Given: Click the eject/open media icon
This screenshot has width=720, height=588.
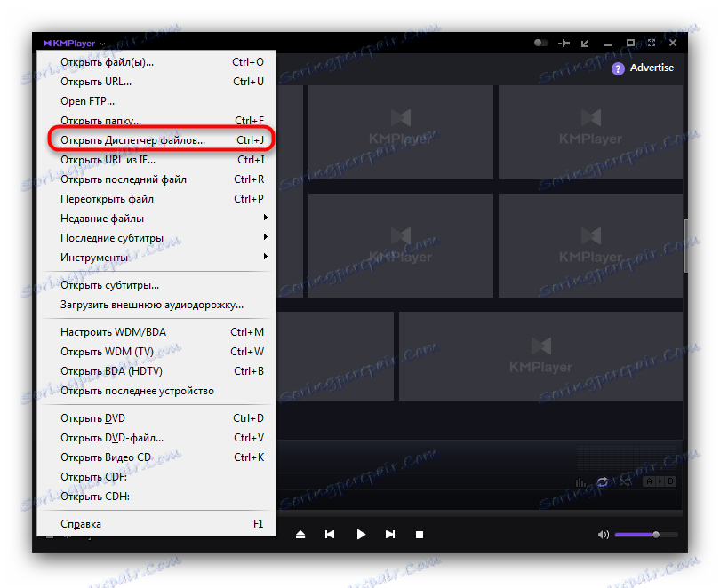Looking at the screenshot, I should pyautogui.click(x=300, y=534).
